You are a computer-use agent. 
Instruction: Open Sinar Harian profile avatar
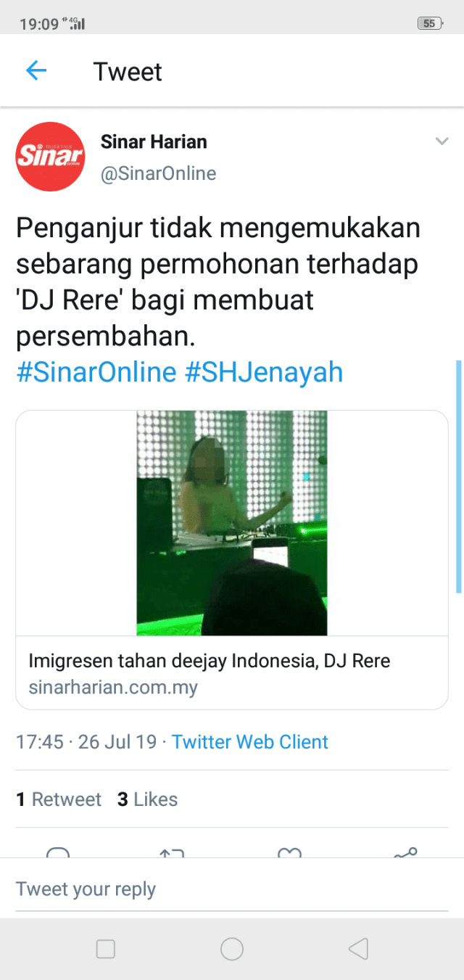[x=51, y=156]
